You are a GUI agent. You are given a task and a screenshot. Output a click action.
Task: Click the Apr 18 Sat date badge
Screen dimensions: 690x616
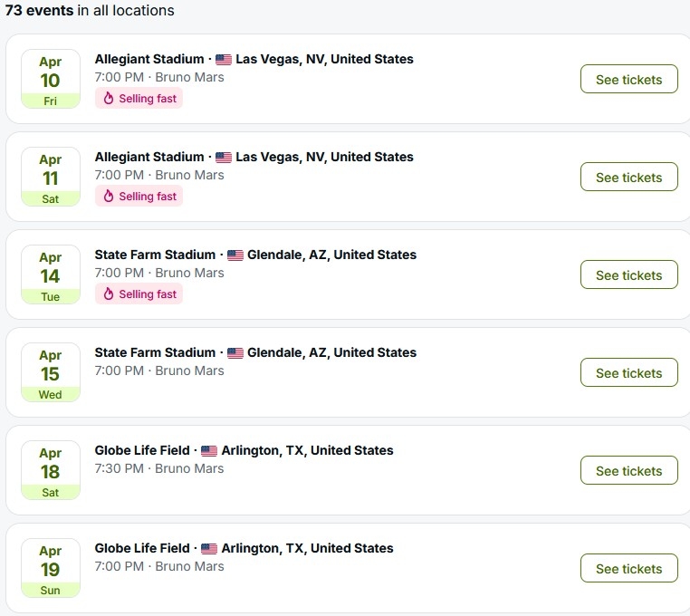point(51,471)
